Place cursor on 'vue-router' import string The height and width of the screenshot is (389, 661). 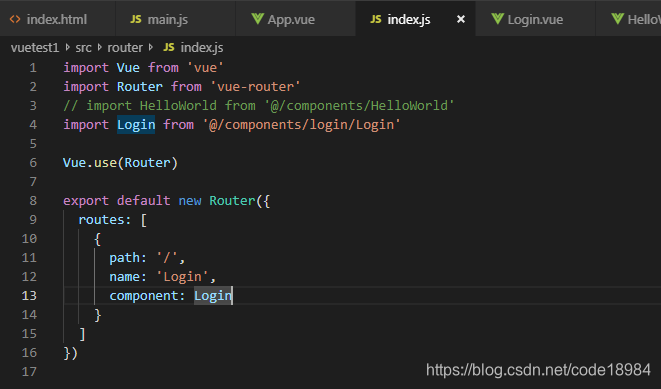[x=255, y=87]
